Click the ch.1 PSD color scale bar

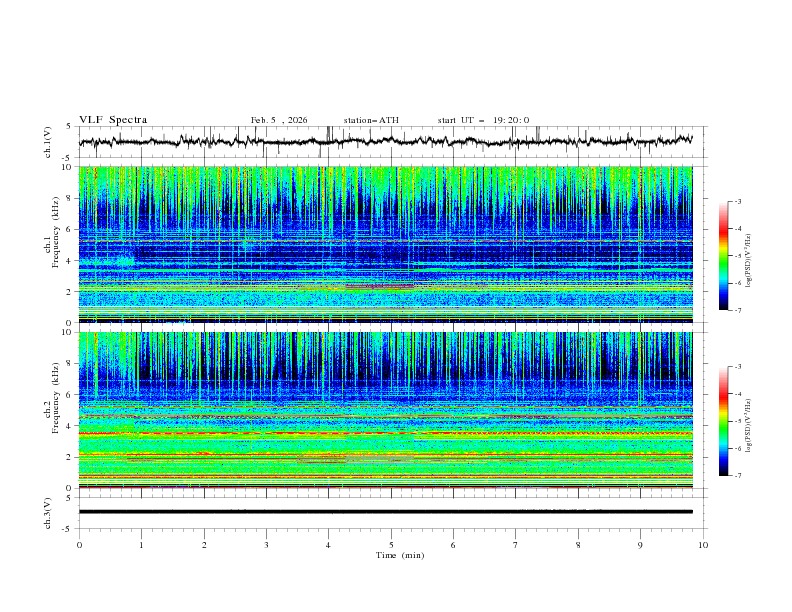coord(723,256)
